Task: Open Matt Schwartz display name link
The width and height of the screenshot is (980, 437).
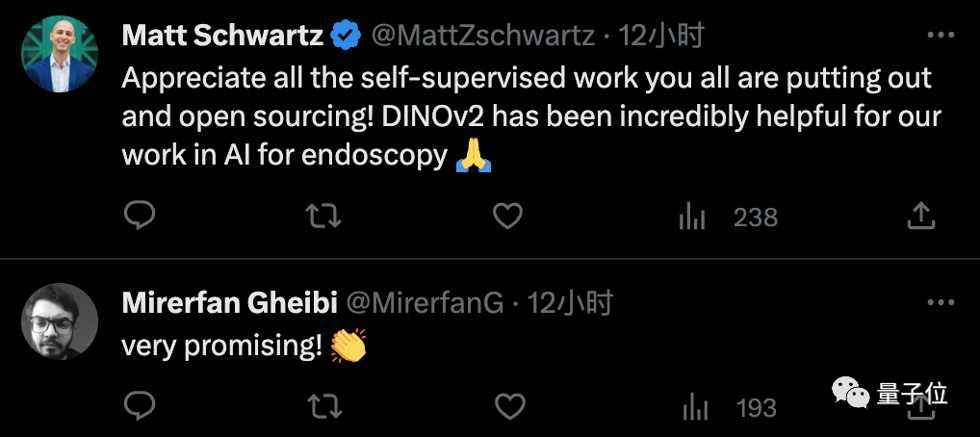Action: coord(224,37)
